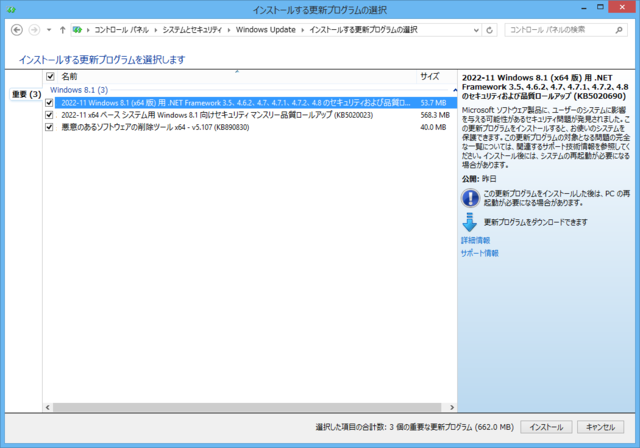This screenshot has width=640, height=448.
Task: Click the forward navigation arrow
Action: 34,30
